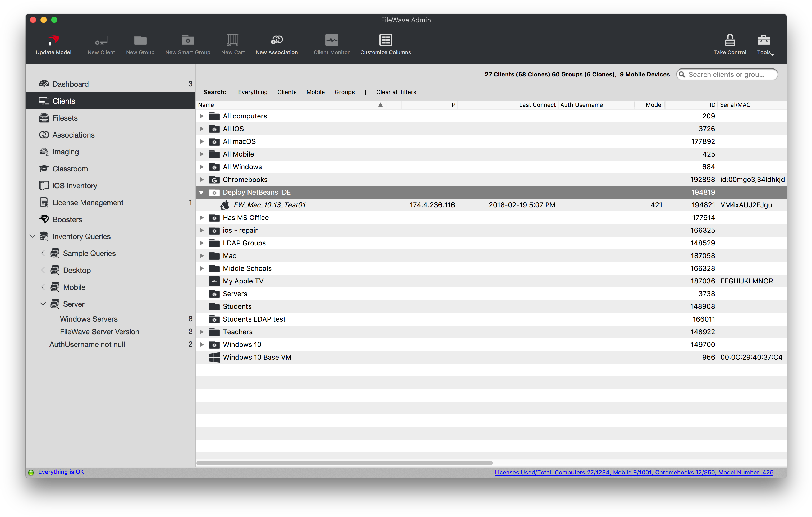812x517 pixels.
Task: Collapse the Deploy NetBeans IDE group
Action: [201, 192]
